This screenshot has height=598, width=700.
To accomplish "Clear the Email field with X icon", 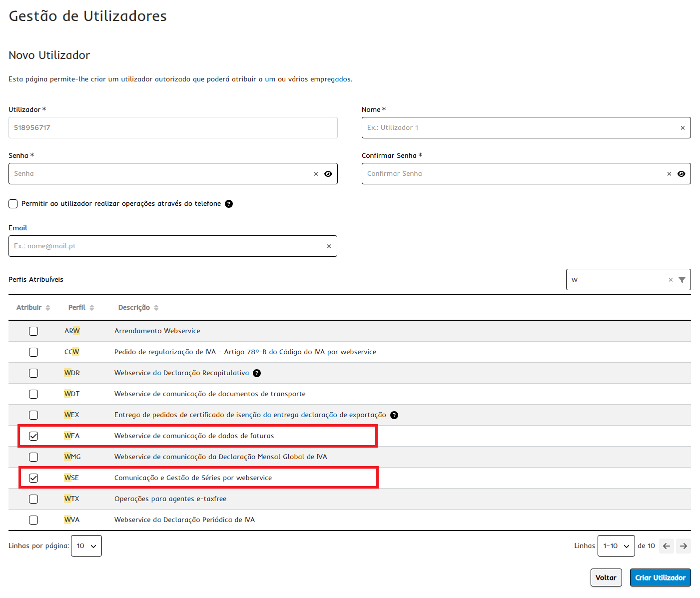I will pos(329,246).
